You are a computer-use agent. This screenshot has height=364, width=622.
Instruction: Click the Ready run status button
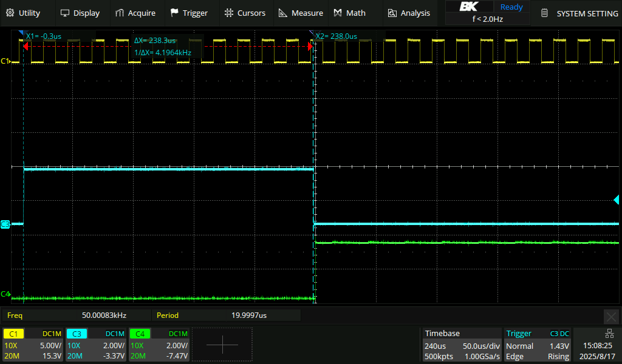point(511,7)
